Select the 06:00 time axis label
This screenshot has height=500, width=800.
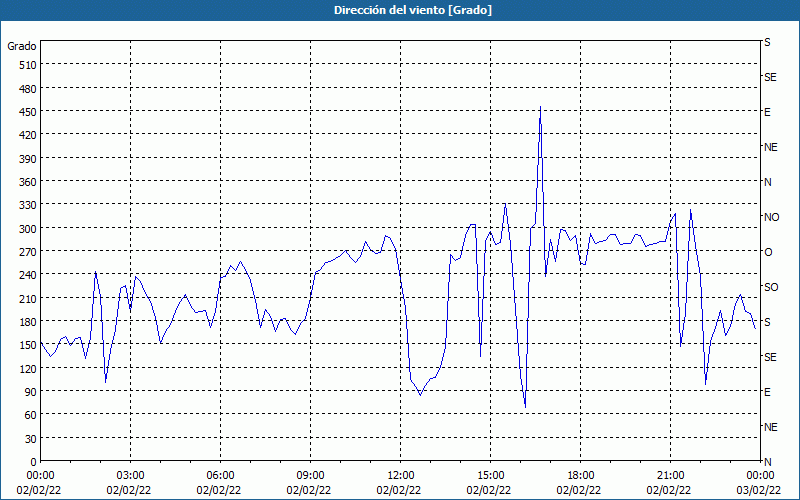[x=220, y=476]
